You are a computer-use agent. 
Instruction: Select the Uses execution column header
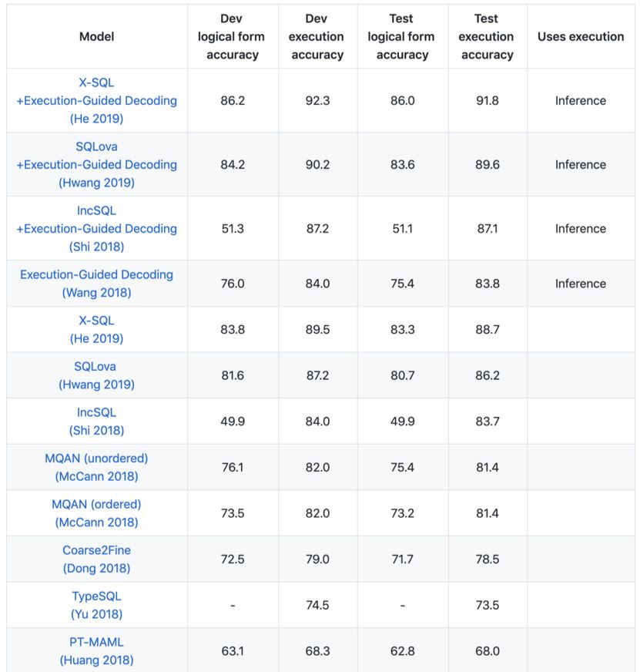(x=580, y=36)
